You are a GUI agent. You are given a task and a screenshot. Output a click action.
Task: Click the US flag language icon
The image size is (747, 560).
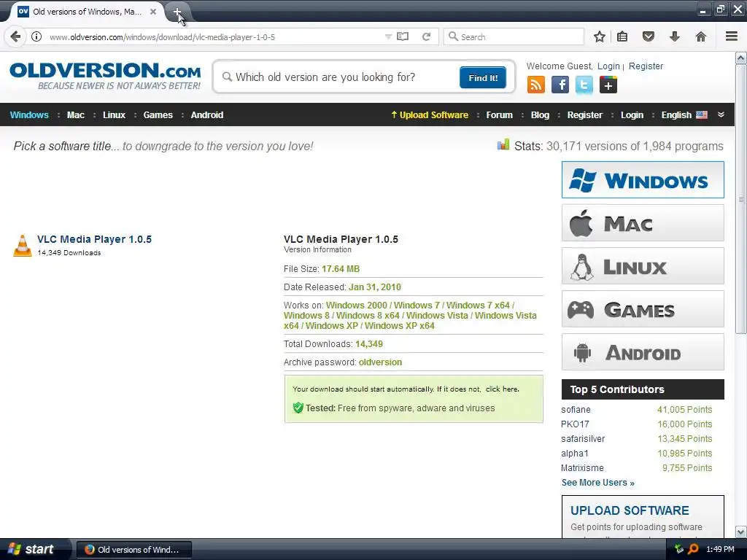(702, 114)
